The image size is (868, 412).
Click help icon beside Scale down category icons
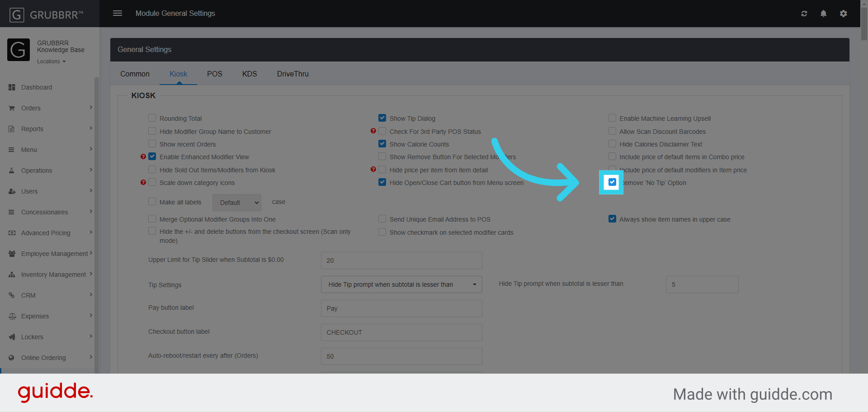tap(143, 182)
